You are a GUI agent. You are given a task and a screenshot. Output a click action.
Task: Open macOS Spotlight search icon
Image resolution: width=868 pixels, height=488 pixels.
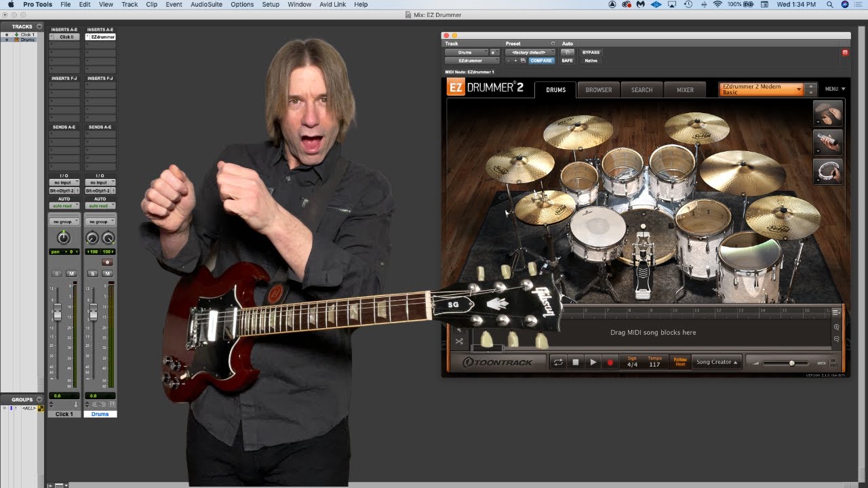coord(830,4)
